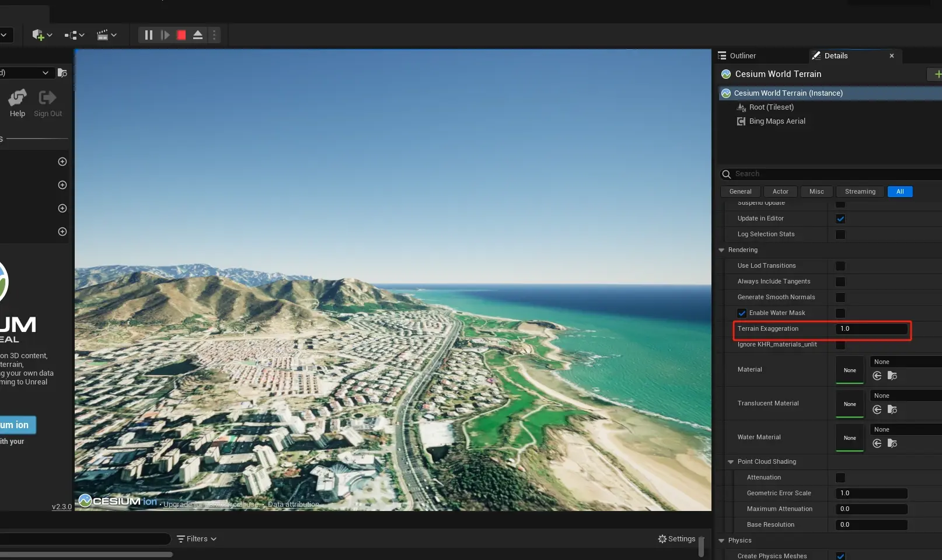The height and width of the screenshot is (560, 942).
Task: Collapse the Rendering section
Action: pyautogui.click(x=721, y=250)
